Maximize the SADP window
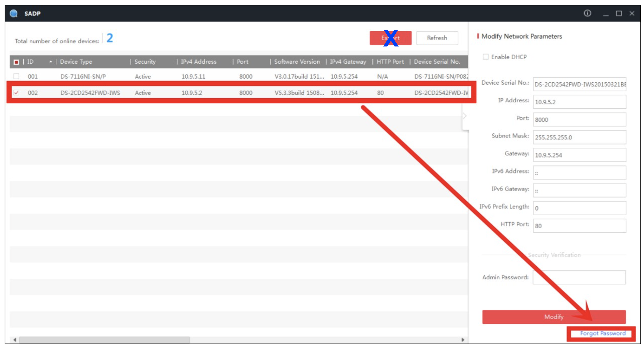644x349 pixels. point(619,13)
